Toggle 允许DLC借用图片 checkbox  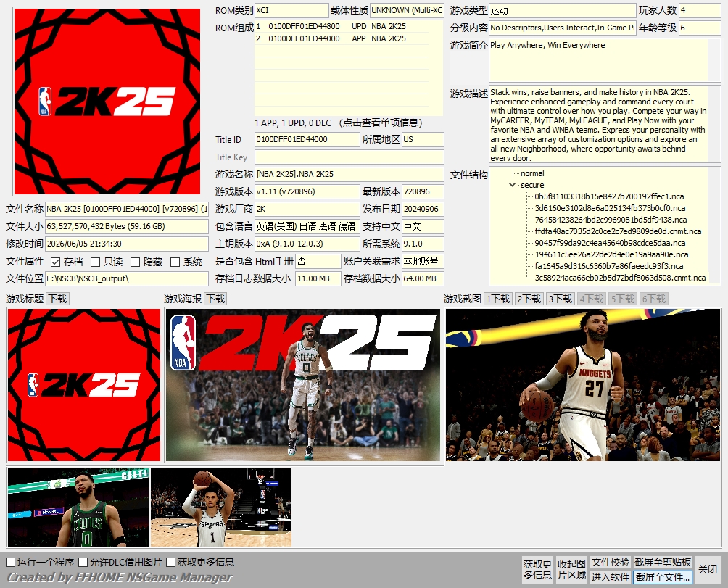pos(83,562)
